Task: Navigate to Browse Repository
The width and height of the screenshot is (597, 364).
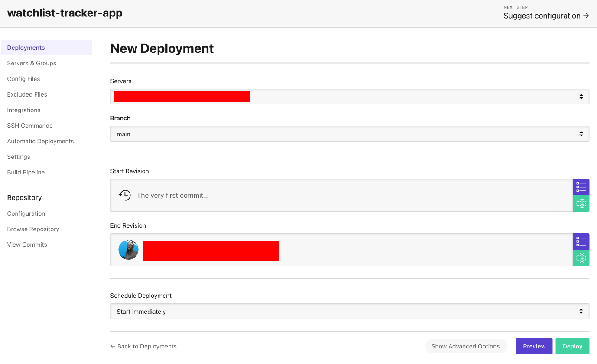Action: (x=33, y=229)
